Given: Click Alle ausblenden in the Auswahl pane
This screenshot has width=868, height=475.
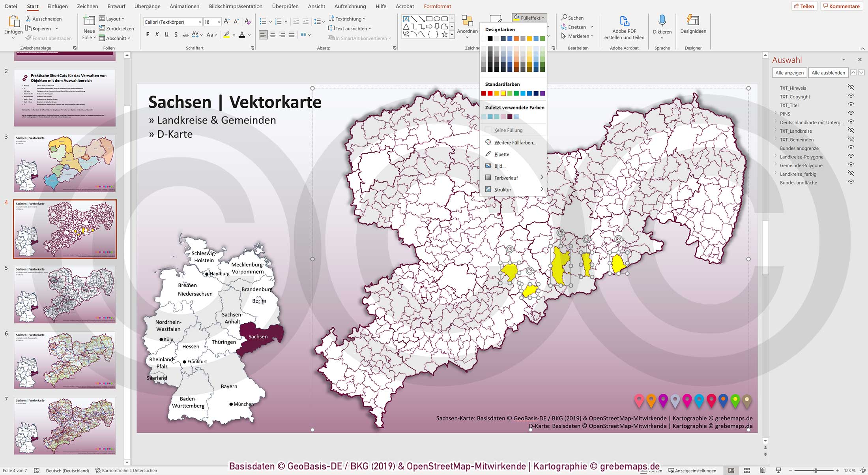Looking at the screenshot, I should point(828,73).
